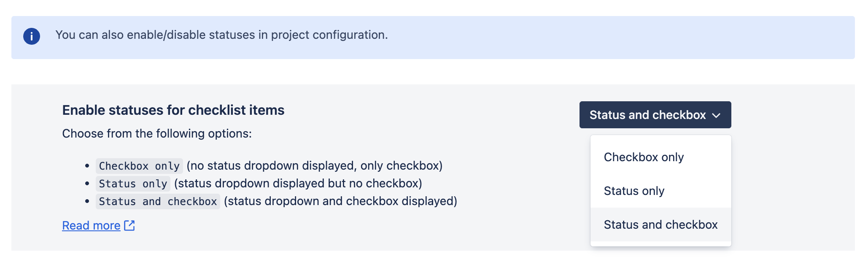
Task: Click "Enable statuses for checklist items" heading
Action: pos(173,110)
